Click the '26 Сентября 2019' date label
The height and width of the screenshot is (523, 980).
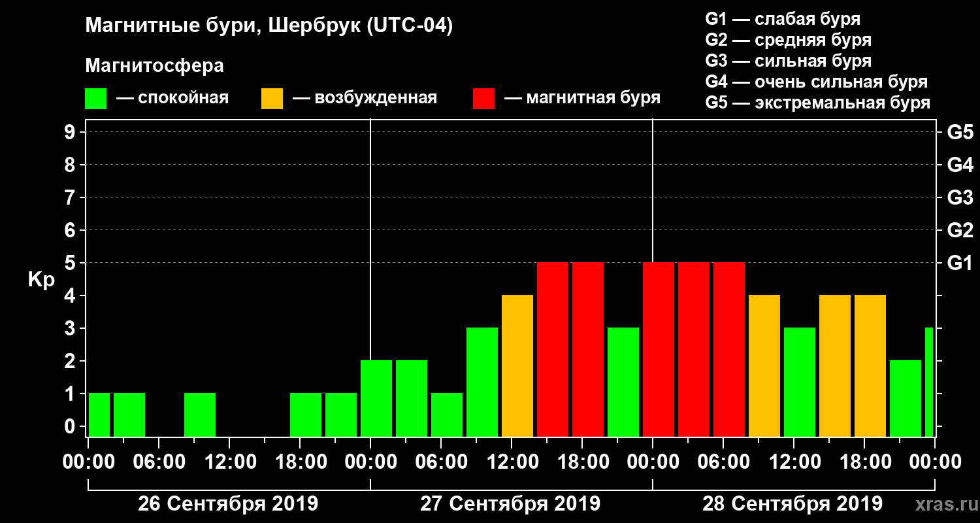coord(228,504)
